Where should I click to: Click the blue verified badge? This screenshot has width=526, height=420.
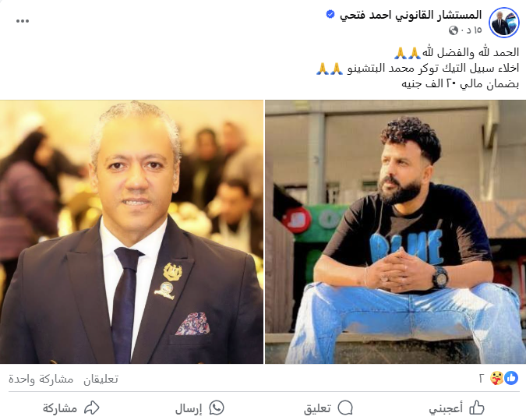pos(330,15)
